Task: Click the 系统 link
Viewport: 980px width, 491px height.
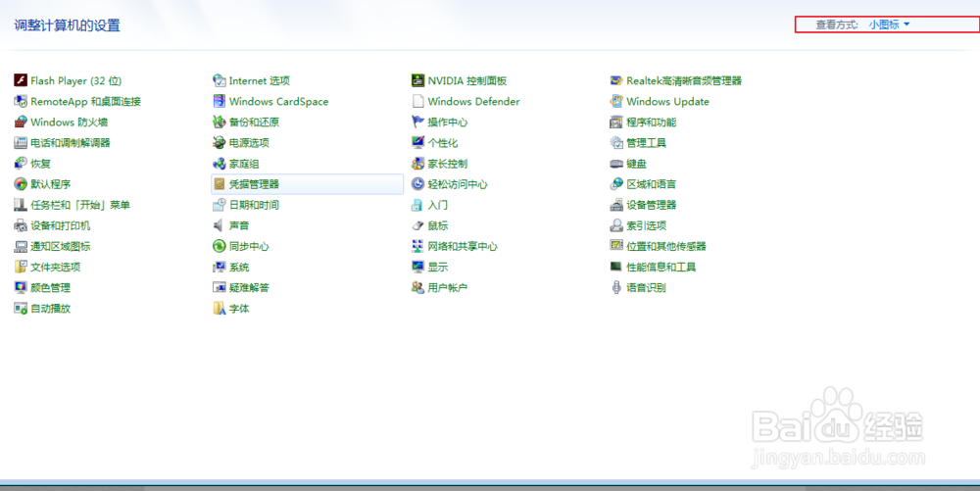Action: [x=239, y=267]
